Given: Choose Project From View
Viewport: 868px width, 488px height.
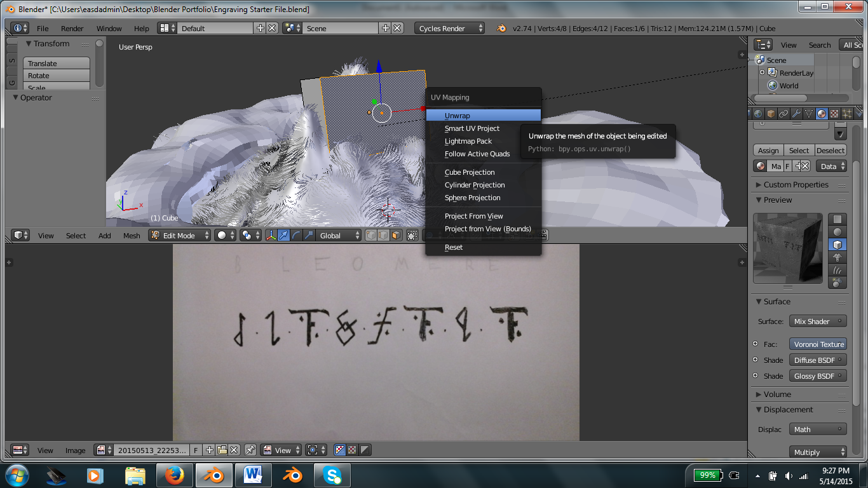Looking at the screenshot, I should coord(484,216).
